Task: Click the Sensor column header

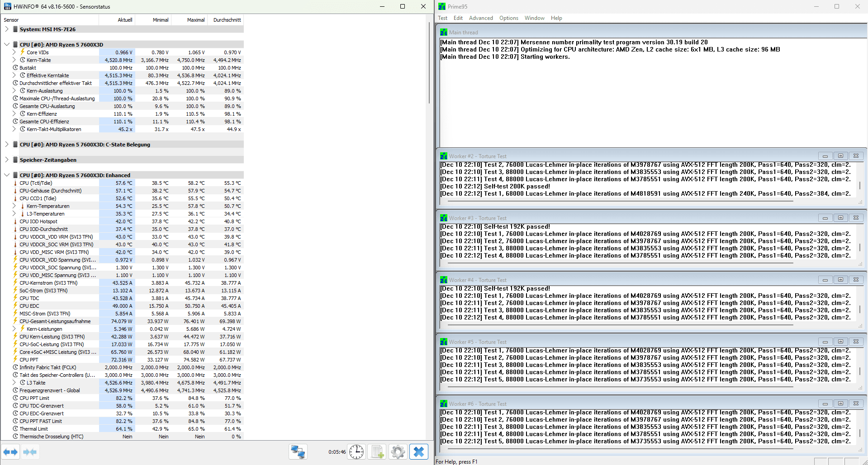Action: coord(50,20)
